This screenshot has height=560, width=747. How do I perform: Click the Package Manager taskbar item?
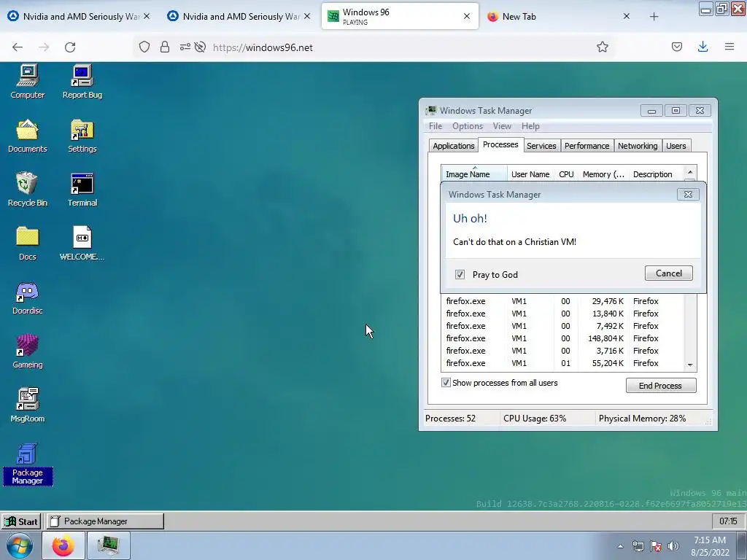coord(105,521)
